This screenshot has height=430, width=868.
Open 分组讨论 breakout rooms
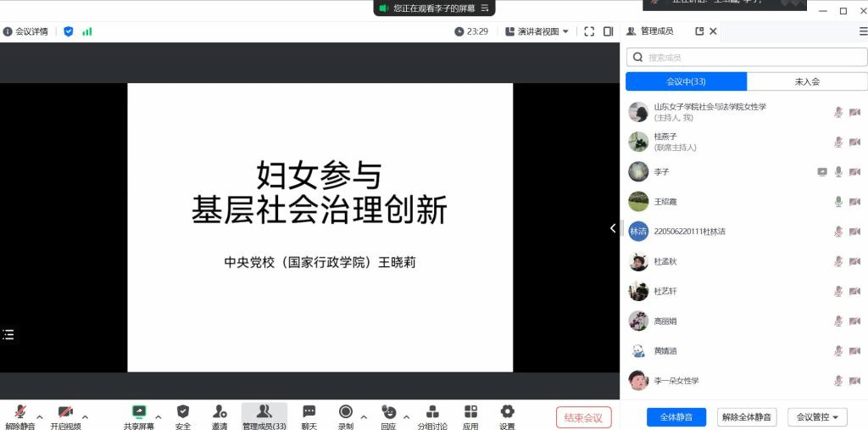431,416
